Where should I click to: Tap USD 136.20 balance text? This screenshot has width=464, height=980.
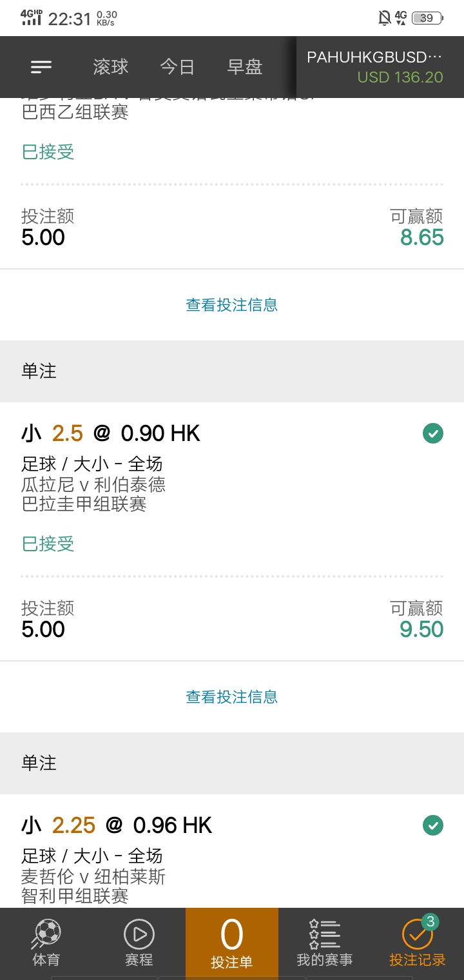(400, 77)
